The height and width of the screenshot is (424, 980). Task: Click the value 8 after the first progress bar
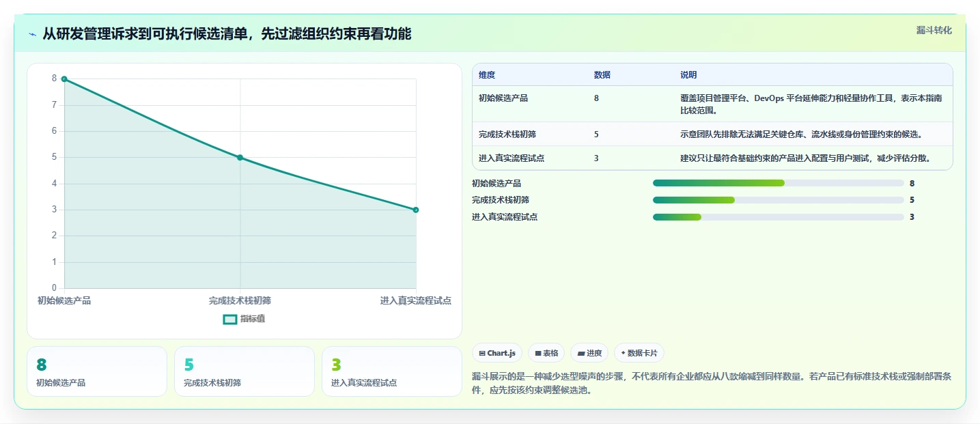(912, 183)
